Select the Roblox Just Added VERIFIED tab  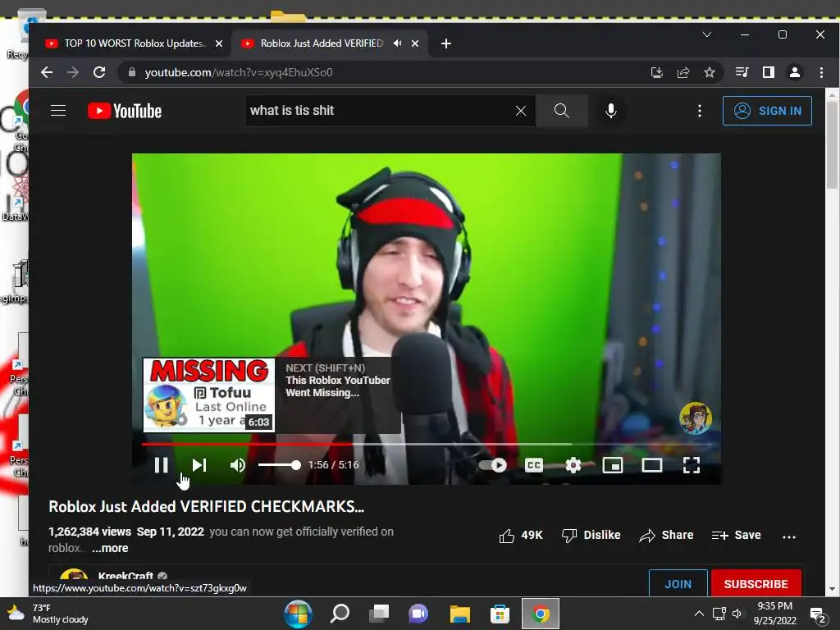pyautogui.click(x=322, y=43)
